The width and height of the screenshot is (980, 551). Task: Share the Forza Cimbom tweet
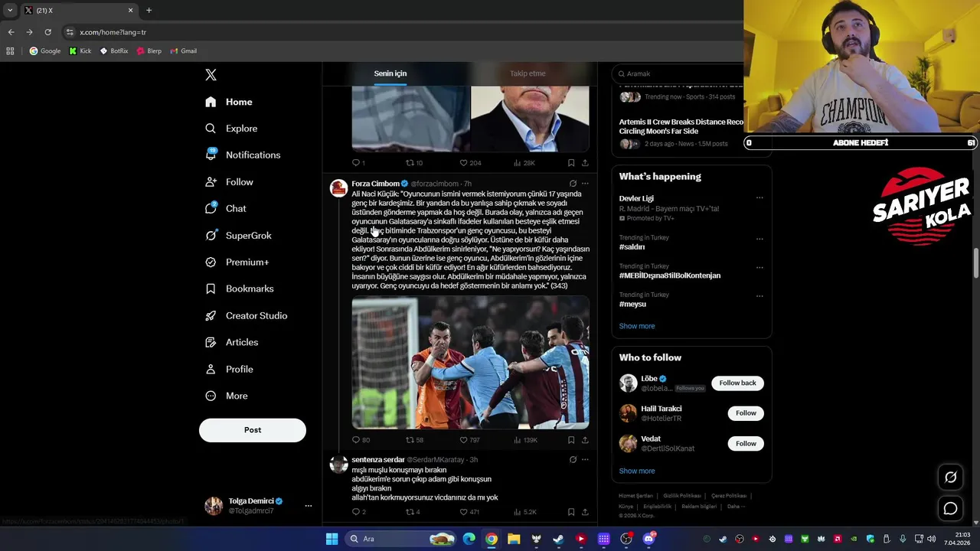[x=585, y=440]
